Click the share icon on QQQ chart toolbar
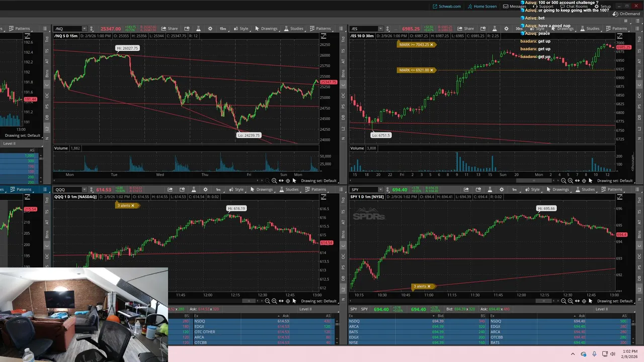 pos(170,190)
